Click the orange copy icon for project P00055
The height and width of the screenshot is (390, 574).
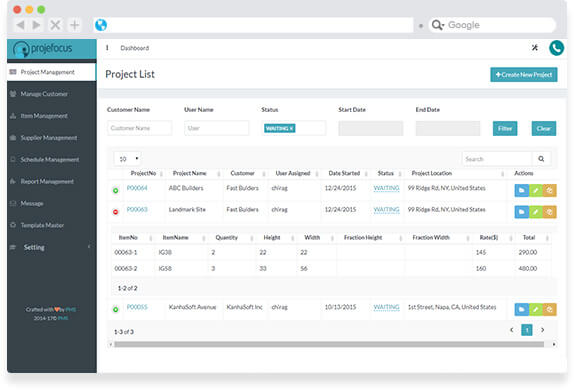[x=549, y=309]
